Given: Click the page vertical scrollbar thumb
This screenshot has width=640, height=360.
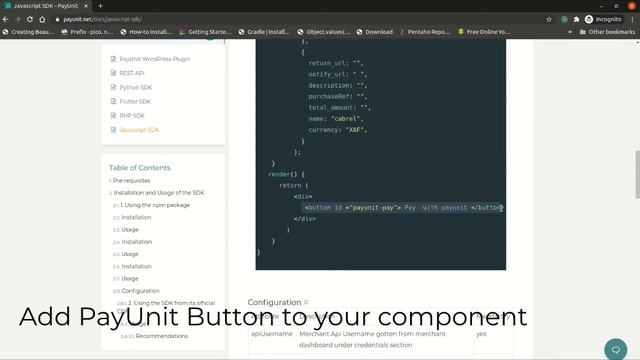Looking at the screenshot, I should (637, 174).
